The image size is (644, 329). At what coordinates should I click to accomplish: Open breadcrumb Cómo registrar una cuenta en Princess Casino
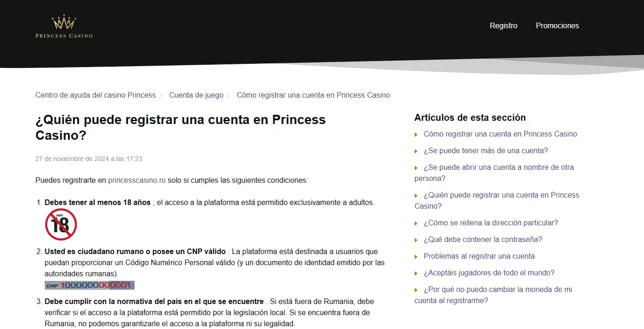tap(313, 95)
